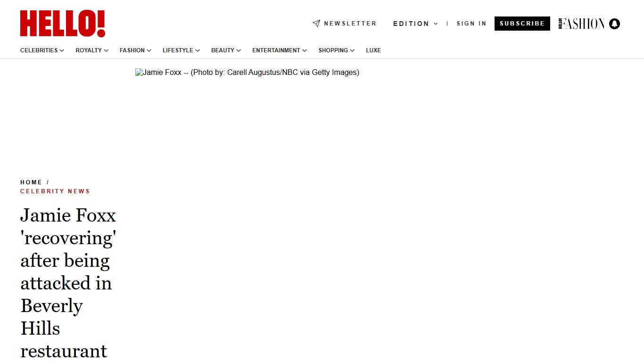Expand the Celebrities menu chevron
Screen dimensions: 644x362
tap(62, 50)
